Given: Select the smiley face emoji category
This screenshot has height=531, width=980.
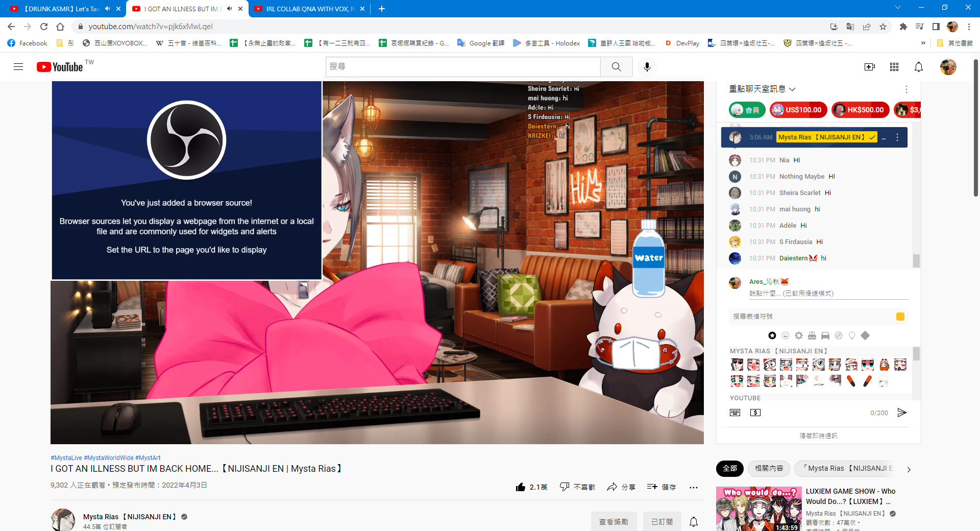Looking at the screenshot, I should 786,335.
